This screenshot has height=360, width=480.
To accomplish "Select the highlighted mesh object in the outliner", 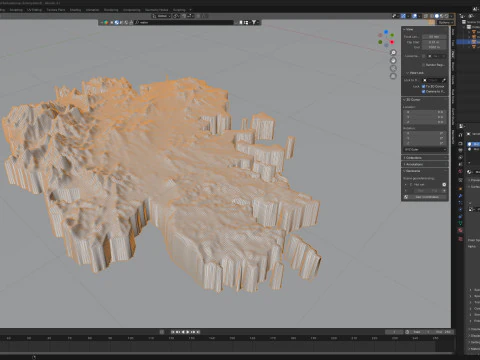I will click(x=468, y=42).
